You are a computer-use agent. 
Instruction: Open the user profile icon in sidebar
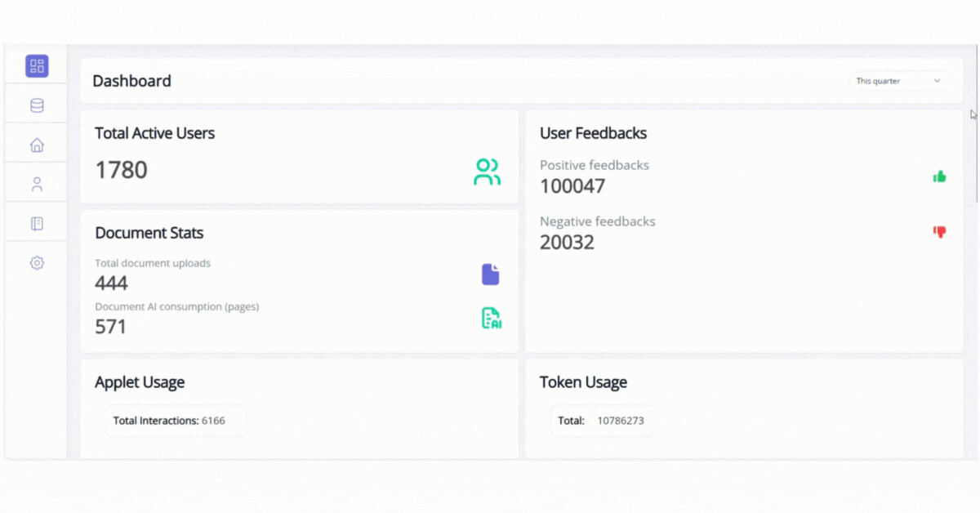click(x=37, y=184)
